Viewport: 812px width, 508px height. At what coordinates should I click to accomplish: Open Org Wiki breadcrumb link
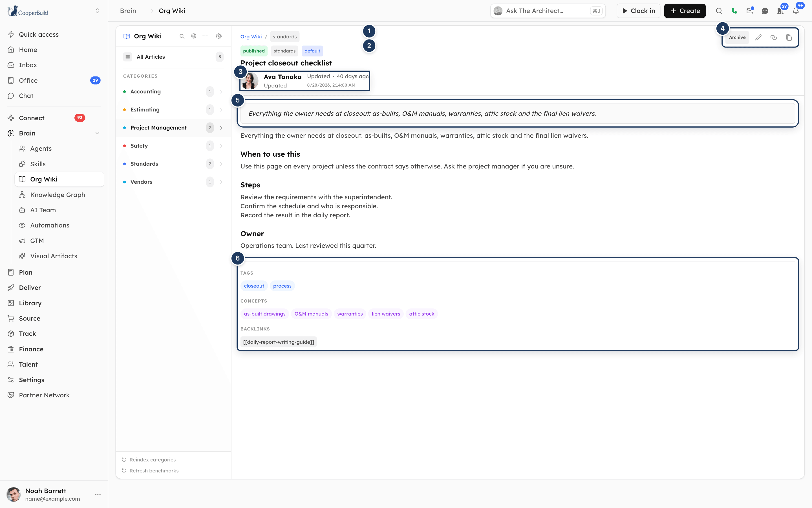251,37
